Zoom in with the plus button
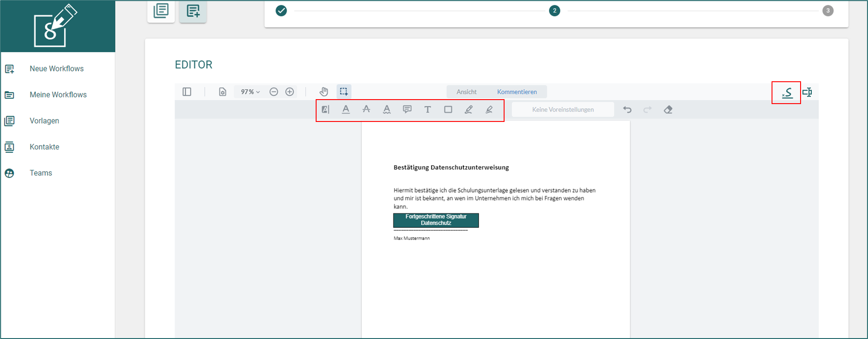The image size is (868, 339). (290, 92)
